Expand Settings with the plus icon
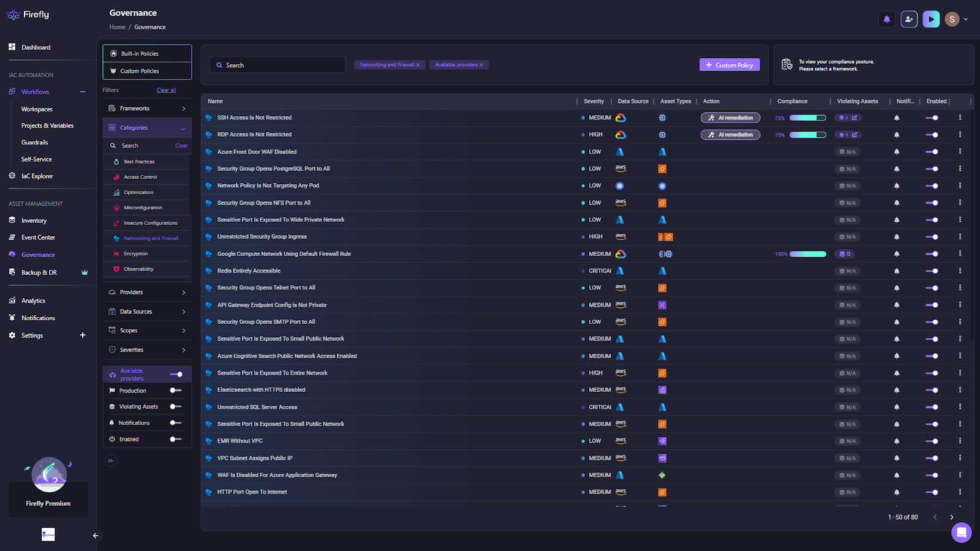 83,335
